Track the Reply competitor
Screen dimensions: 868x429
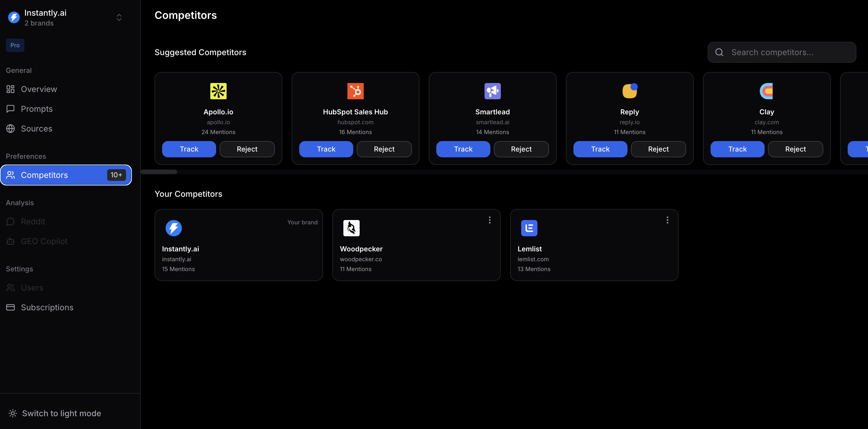tap(600, 149)
